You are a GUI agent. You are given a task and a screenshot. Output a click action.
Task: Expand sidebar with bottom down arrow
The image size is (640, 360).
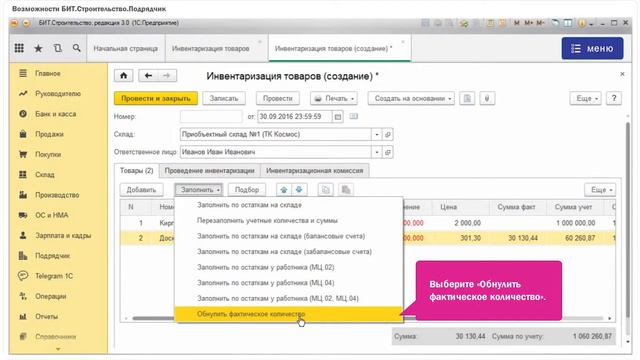(58, 349)
